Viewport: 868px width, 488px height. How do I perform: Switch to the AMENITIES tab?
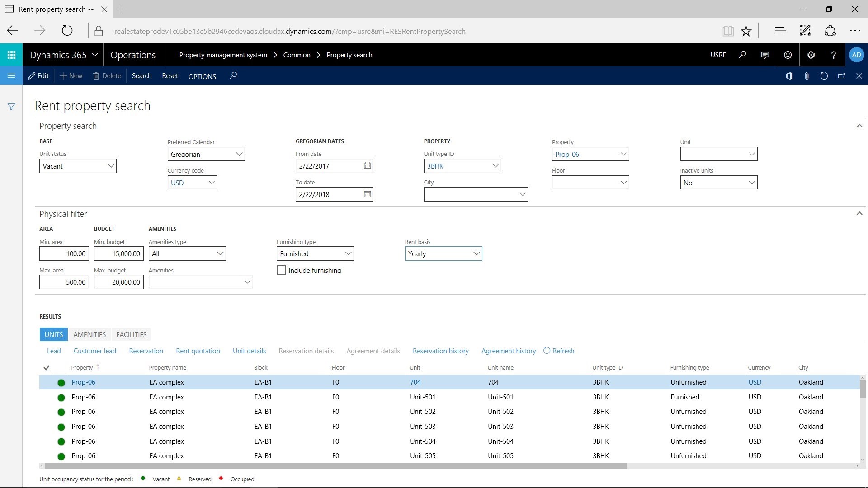click(90, 334)
